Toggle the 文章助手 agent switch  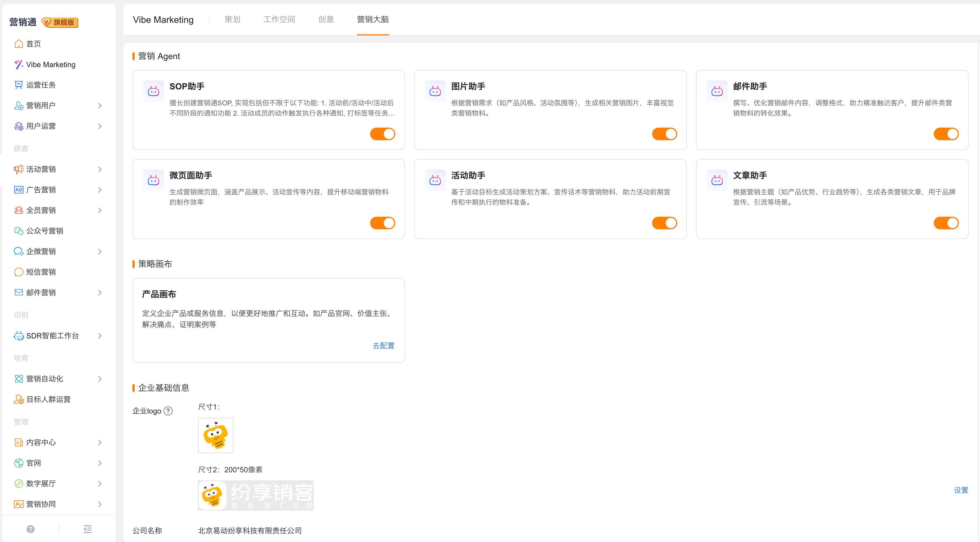click(x=946, y=223)
